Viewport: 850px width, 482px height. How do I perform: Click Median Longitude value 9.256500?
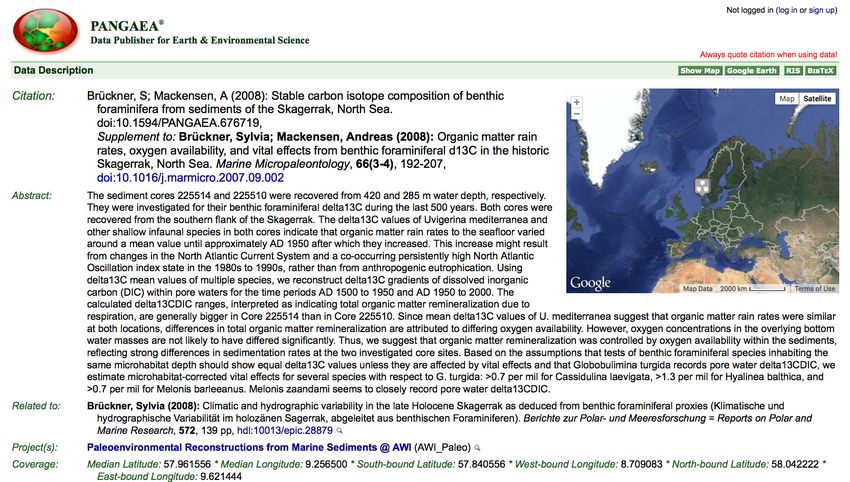point(326,465)
